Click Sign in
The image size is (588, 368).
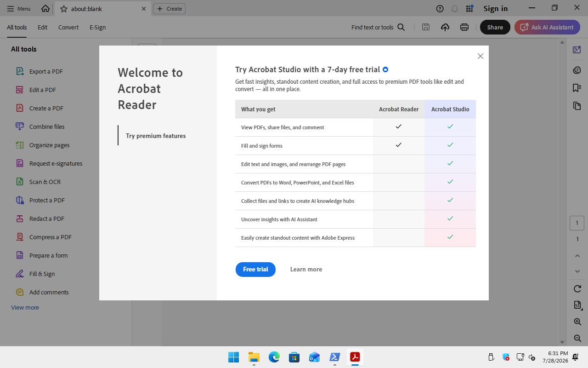(x=495, y=8)
